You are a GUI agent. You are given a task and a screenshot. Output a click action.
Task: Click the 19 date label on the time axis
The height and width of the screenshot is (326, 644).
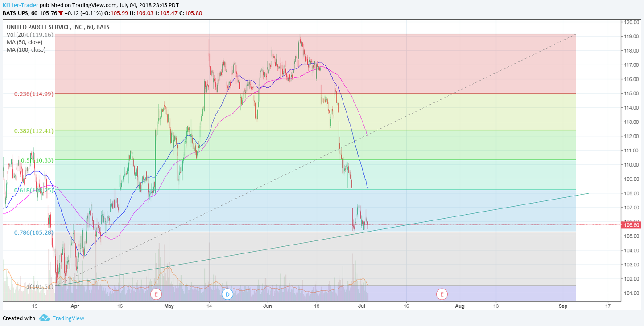point(35,306)
